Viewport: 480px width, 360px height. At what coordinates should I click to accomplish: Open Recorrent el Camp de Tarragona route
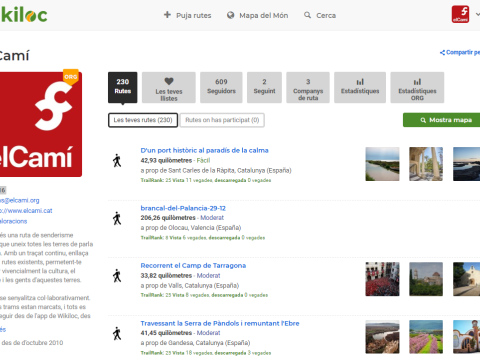(x=193, y=266)
